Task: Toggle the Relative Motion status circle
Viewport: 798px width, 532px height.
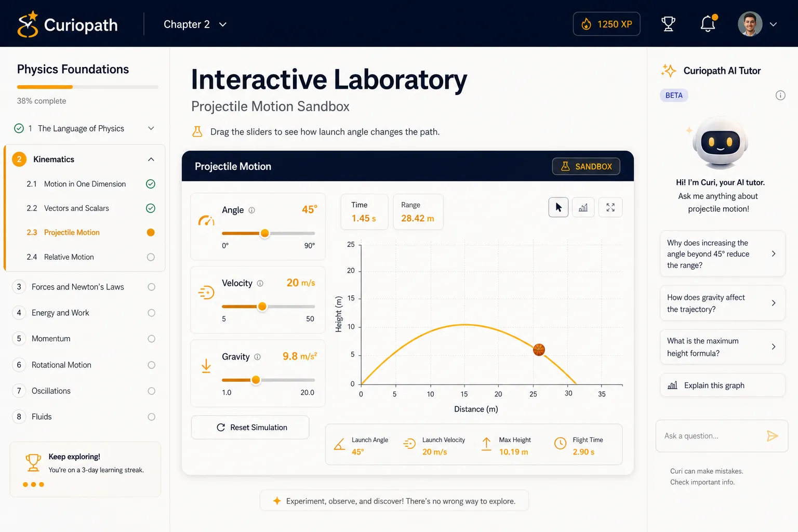Action: coord(151,257)
